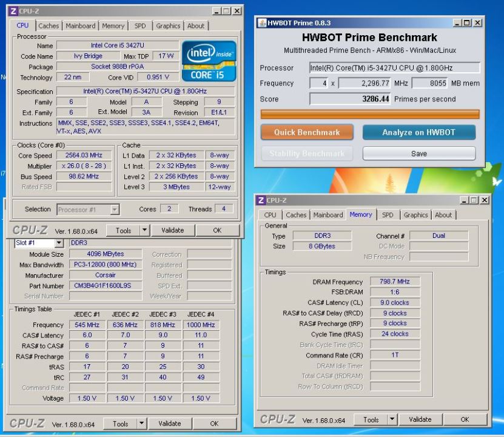Open the Graphics tab in the Memory CPU-Z window
Viewport: 504px width, 437px height.
point(415,215)
